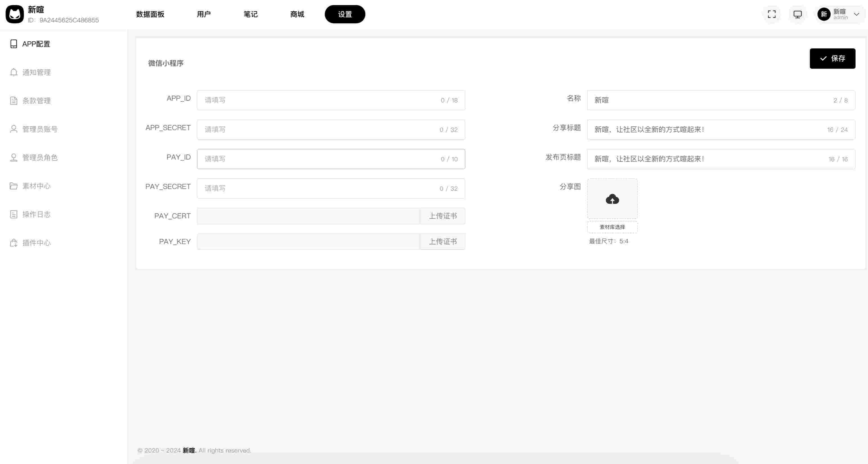Click the fullscreen toggle icon
868x464 pixels.
[772, 14]
